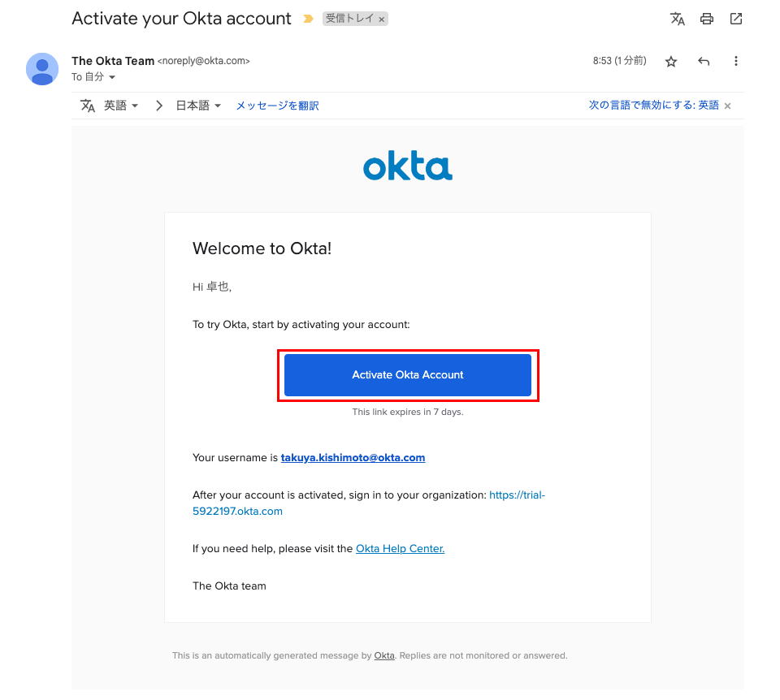Print this email with the printer icon
This screenshot has height=700, width=780.
707,19
